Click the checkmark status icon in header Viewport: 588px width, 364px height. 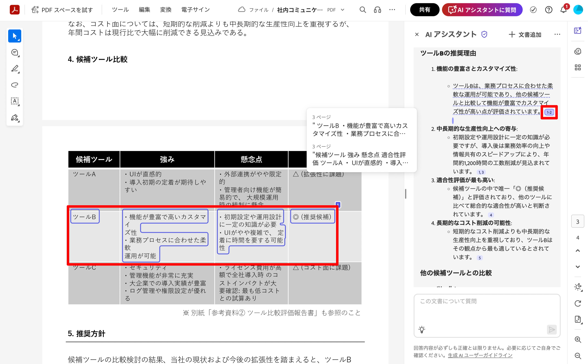coord(533,10)
